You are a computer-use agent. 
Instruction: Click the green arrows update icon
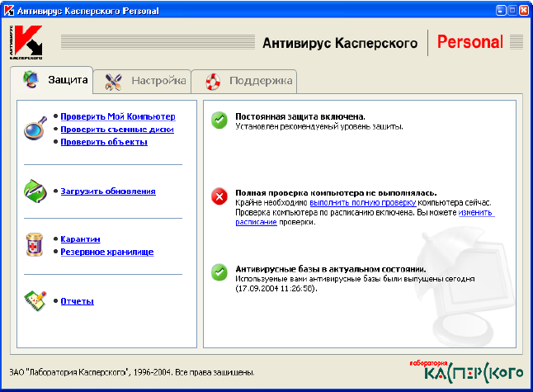35,191
